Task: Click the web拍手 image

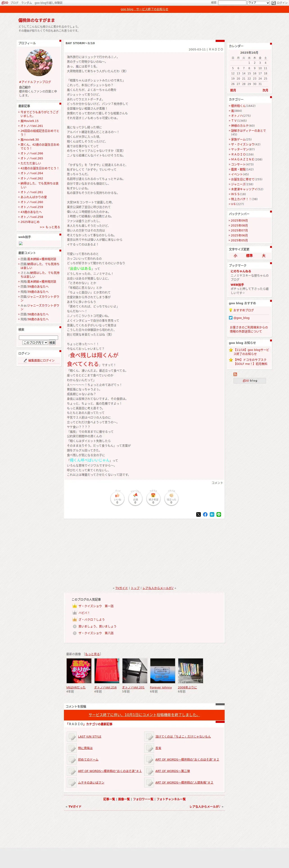Action: (x=21, y=243)
